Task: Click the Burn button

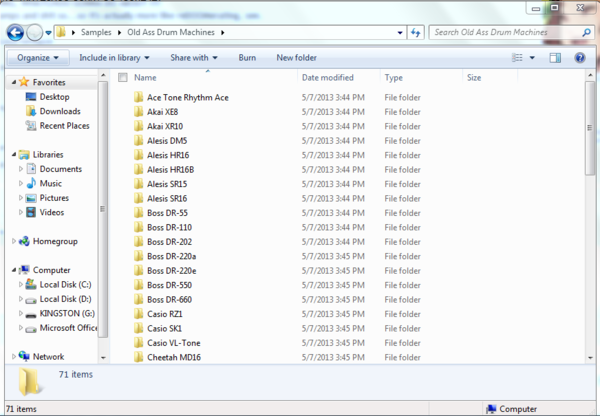Action: pos(247,58)
